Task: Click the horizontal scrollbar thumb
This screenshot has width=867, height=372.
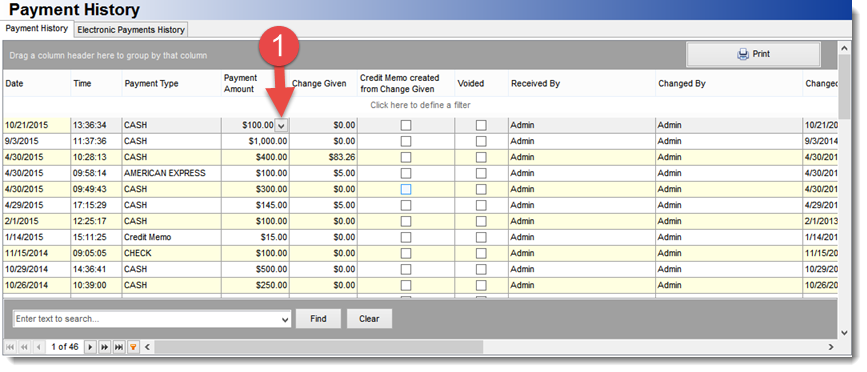Action: [320, 347]
